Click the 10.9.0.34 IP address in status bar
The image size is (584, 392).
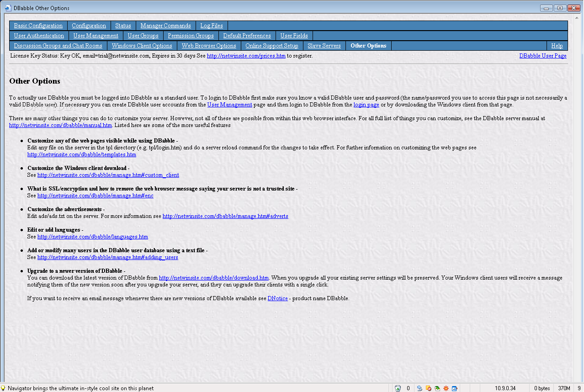[x=505, y=388]
